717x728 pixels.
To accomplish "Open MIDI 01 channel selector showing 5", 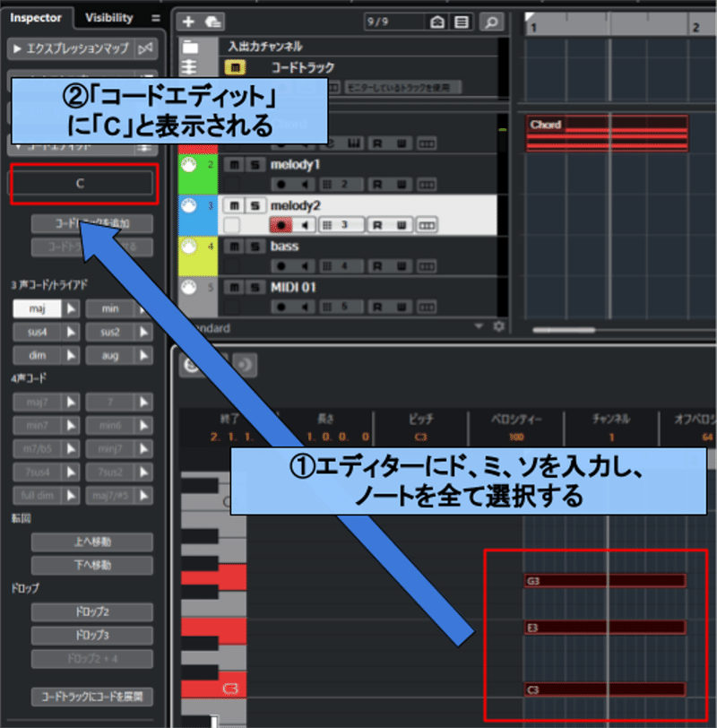I will [341, 307].
